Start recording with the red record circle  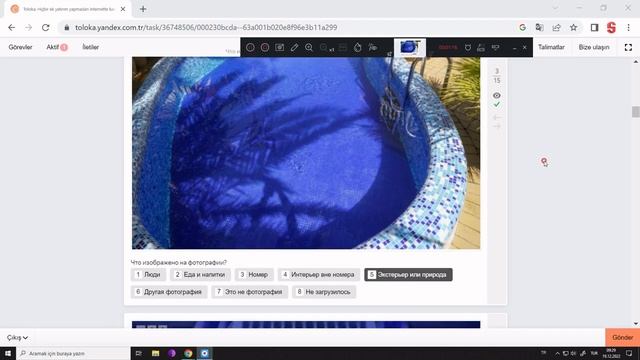(x=265, y=47)
